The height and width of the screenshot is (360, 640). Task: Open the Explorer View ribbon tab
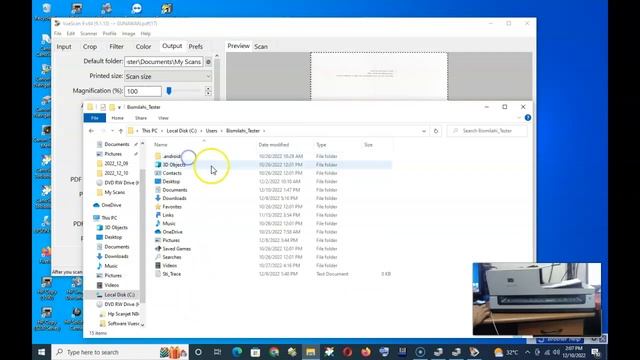[163, 118]
